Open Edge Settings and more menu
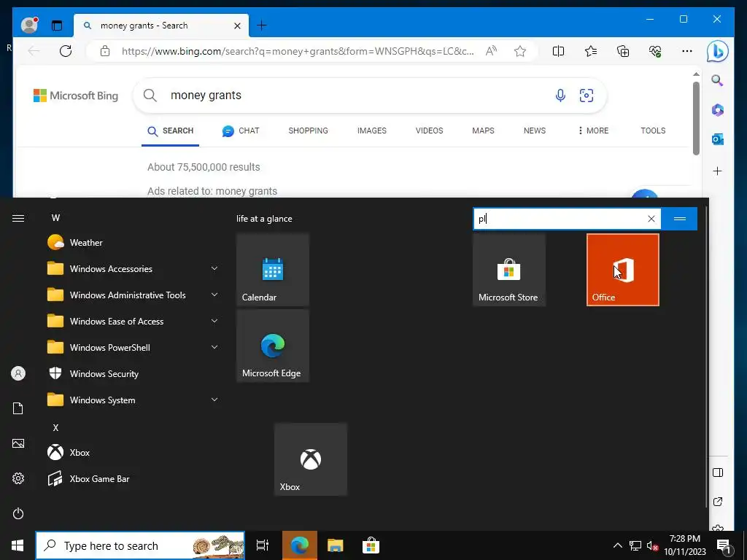The image size is (747, 560). coord(687,51)
